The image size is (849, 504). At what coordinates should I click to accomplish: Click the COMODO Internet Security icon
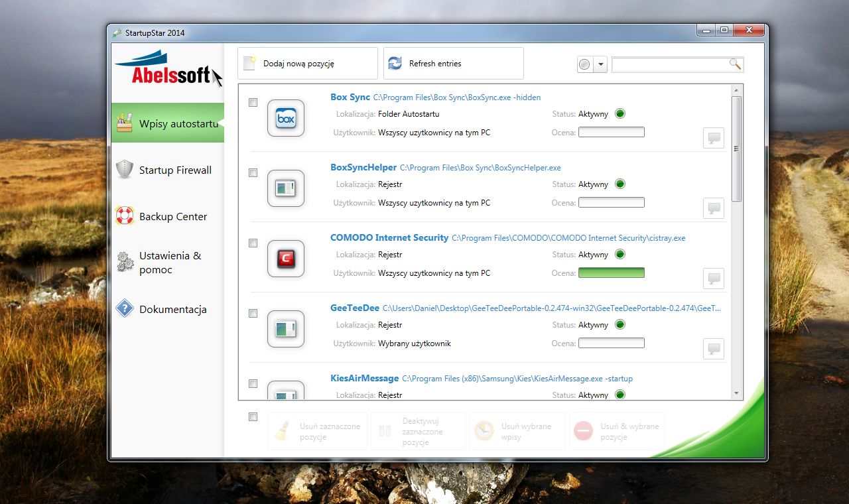[x=286, y=259]
